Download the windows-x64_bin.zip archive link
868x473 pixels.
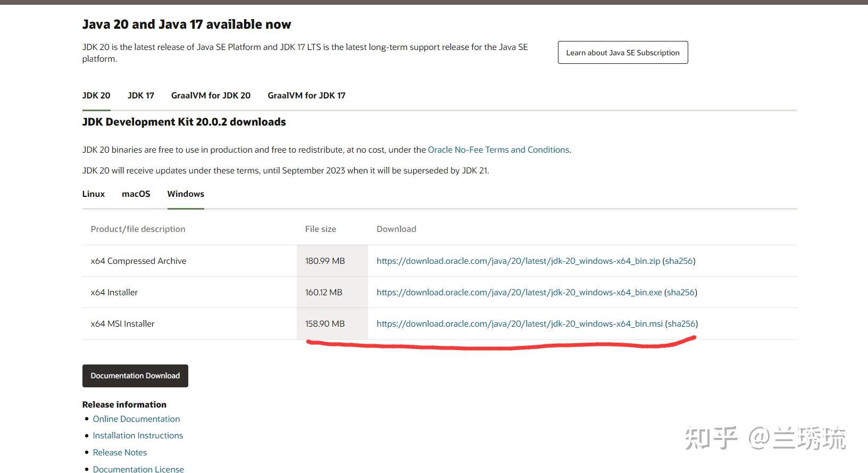pyautogui.click(x=518, y=261)
